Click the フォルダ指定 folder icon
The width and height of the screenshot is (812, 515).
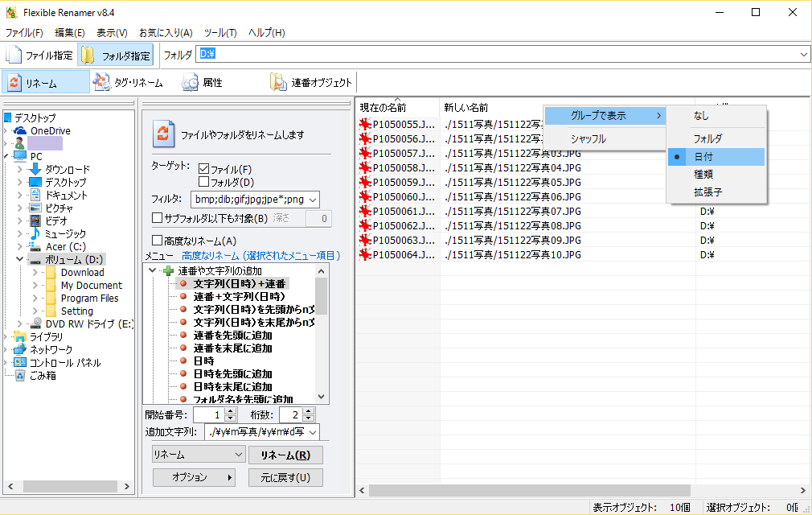click(x=88, y=55)
